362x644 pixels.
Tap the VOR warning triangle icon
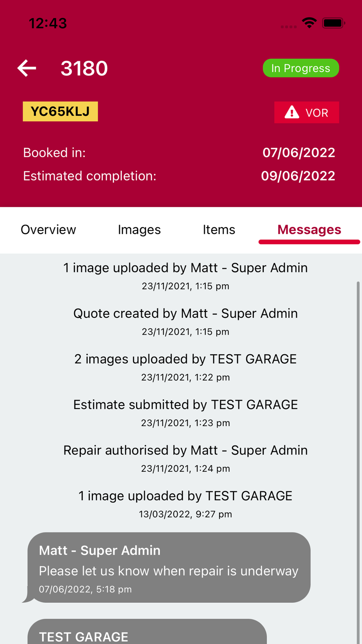point(292,113)
